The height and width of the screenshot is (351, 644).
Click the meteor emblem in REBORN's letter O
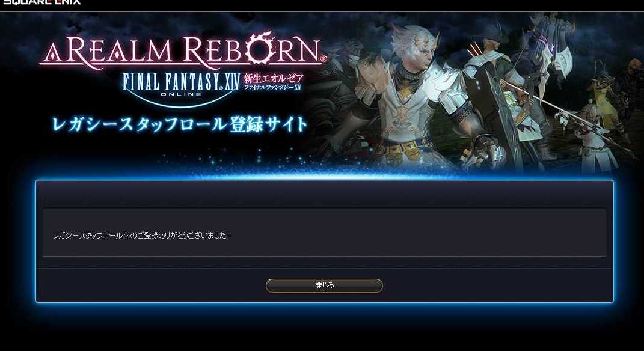pyautogui.click(x=262, y=47)
